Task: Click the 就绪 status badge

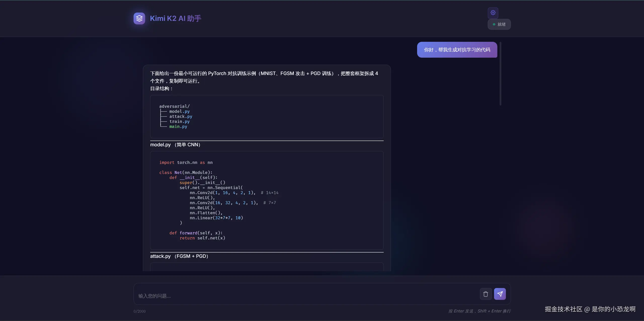Action: tap(499, 24)
